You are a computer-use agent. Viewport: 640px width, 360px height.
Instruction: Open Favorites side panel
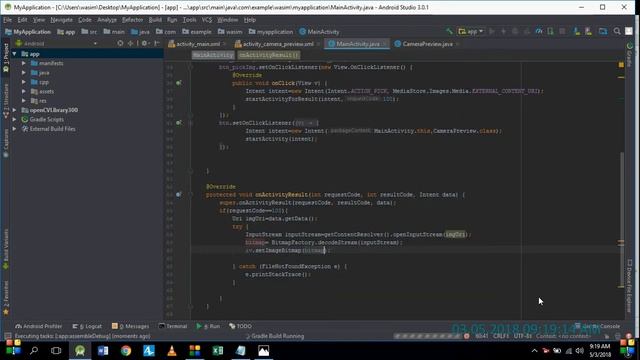(5, 298)
